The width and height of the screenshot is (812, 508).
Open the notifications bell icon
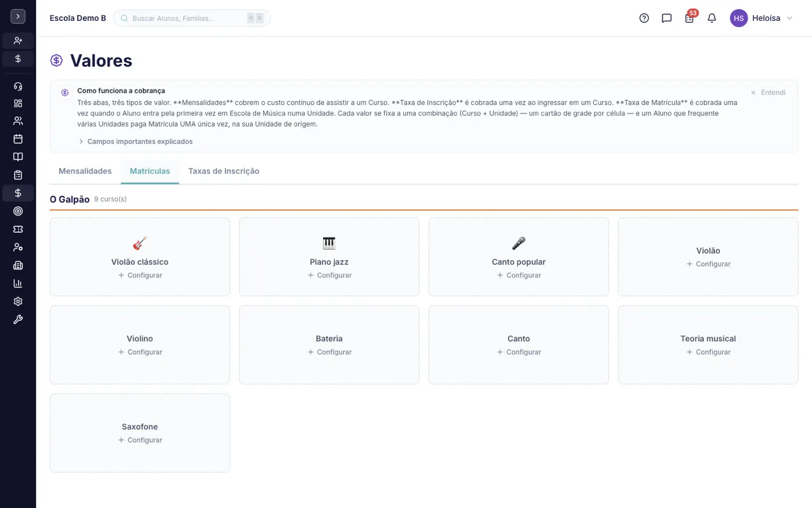tap(712, 18)
